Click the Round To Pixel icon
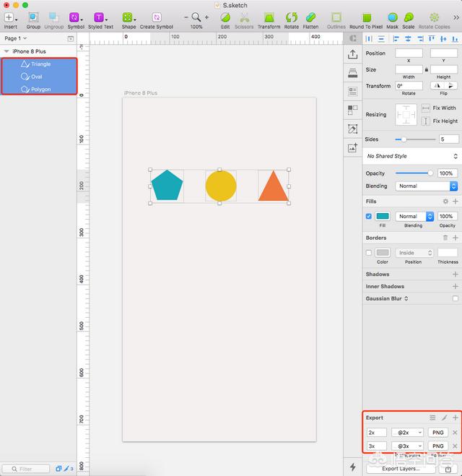This screenshot has width=462, height=476. point(367,17)
